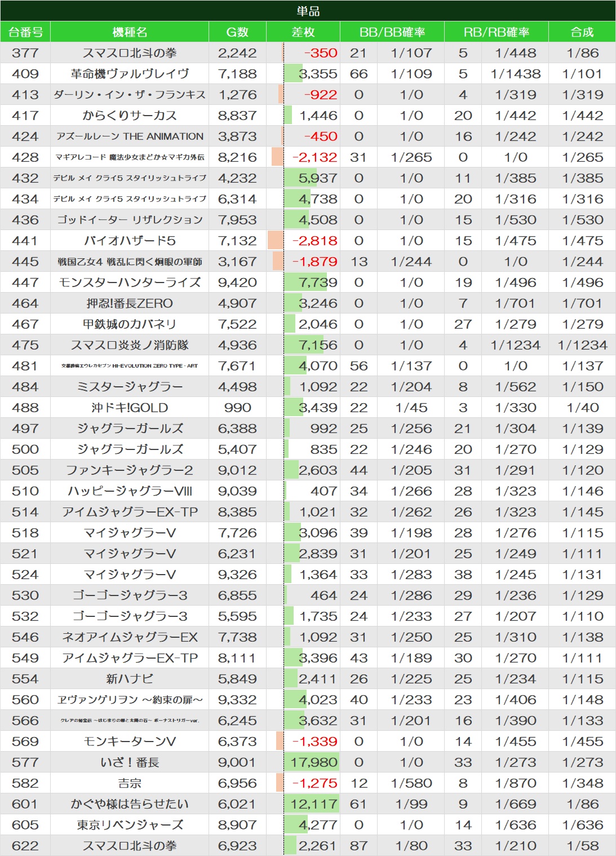Select アイムジャグラーEX-TP in row 514

click(x=130, y=512)
